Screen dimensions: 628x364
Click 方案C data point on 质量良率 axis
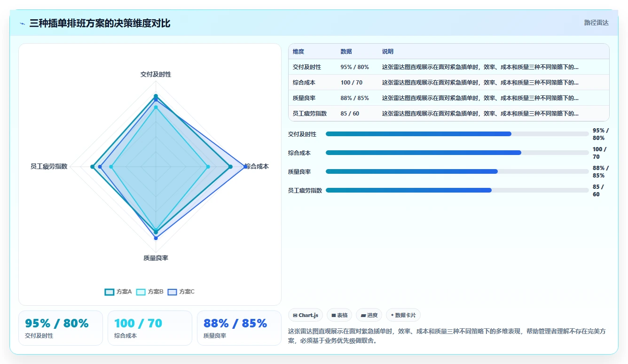(156, 238)
